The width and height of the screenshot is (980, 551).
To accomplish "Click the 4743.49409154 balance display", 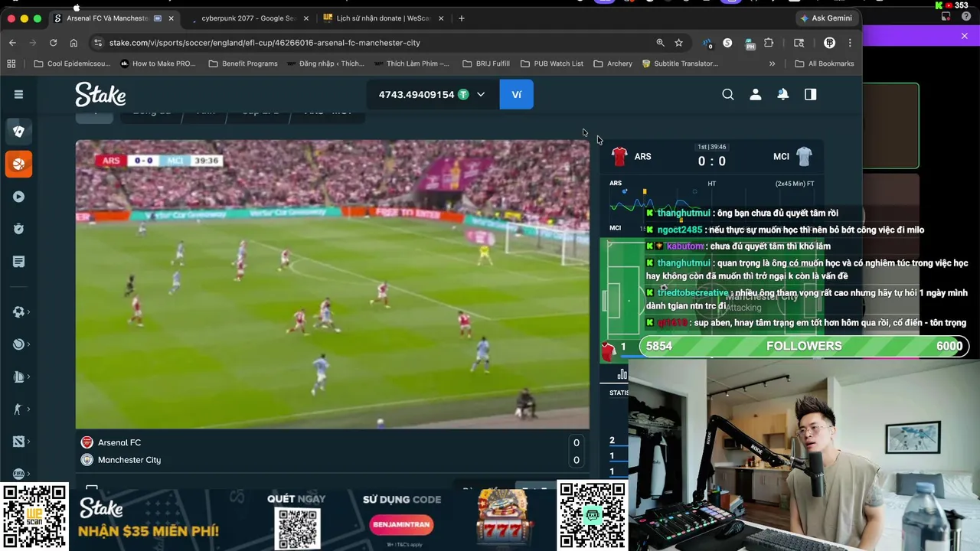I will [416, 94].
